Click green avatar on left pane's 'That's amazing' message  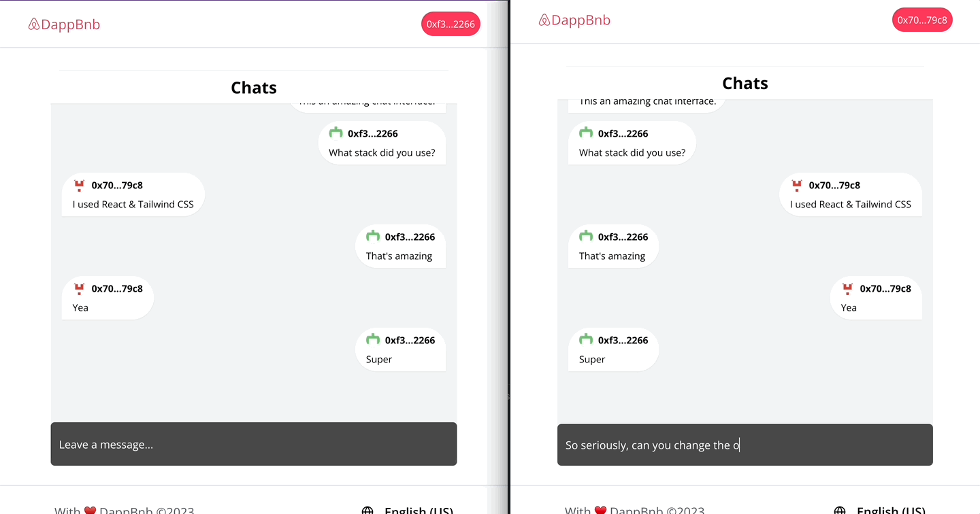coord(373,237)
